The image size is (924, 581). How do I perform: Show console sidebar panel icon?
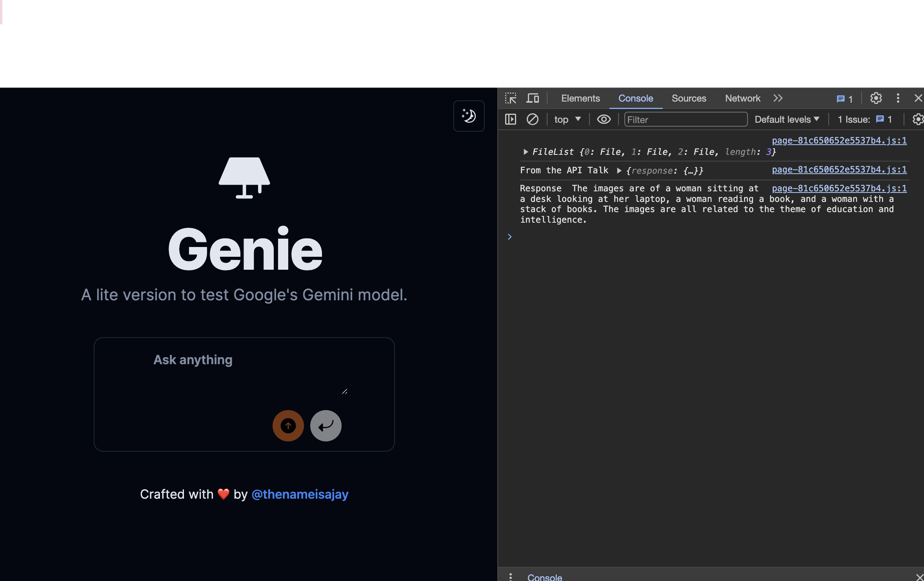(511, 119)
